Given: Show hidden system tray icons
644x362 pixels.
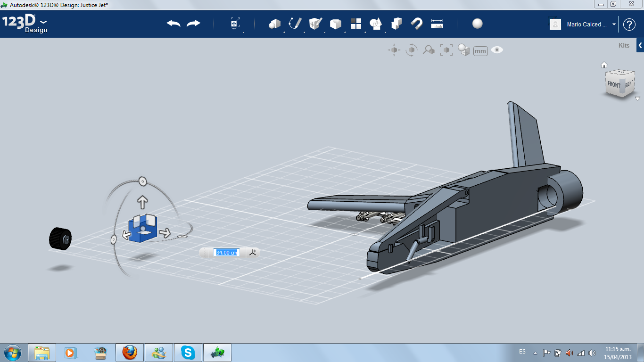Looking at the screenshot, I should tap(536, 353).
